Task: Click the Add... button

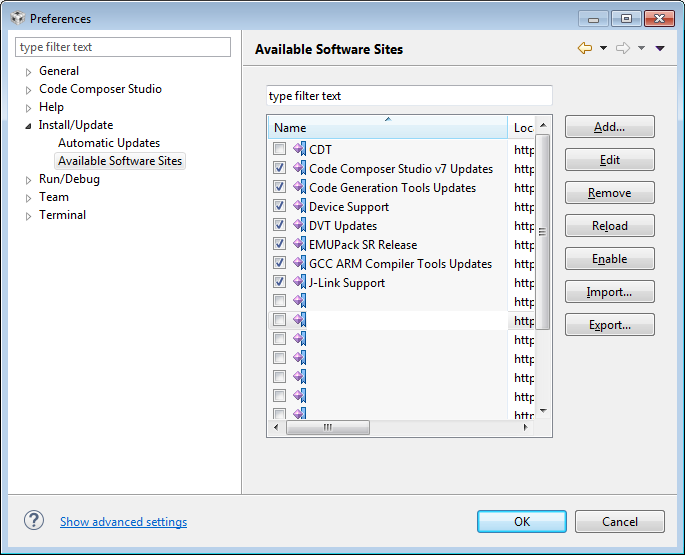Action: (609, 127)
